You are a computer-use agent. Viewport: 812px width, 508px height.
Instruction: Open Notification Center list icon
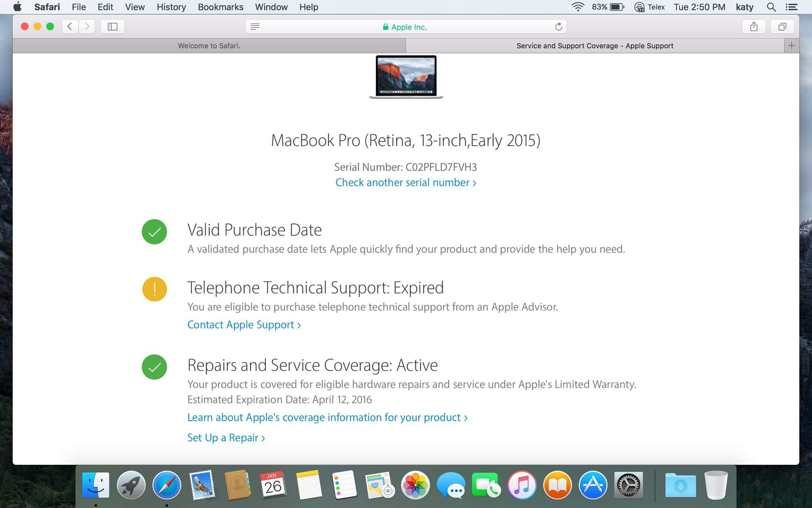[791, 7]
